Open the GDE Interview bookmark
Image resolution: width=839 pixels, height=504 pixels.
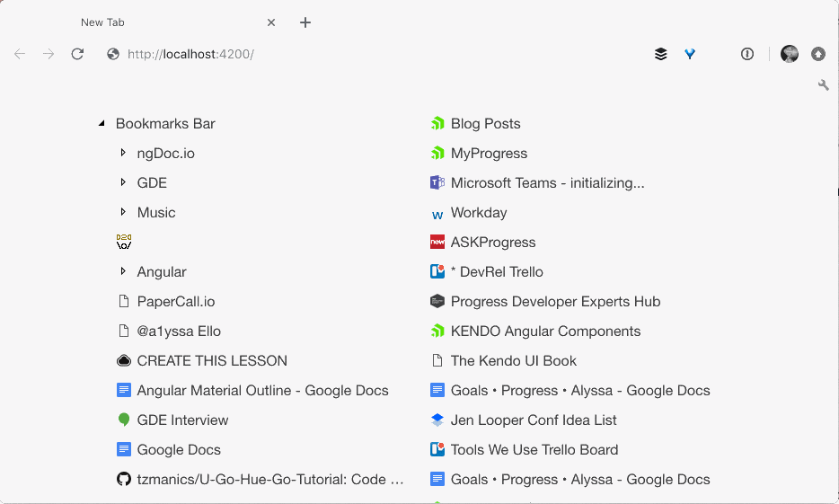pyautogui.click(x=182, y=420)
